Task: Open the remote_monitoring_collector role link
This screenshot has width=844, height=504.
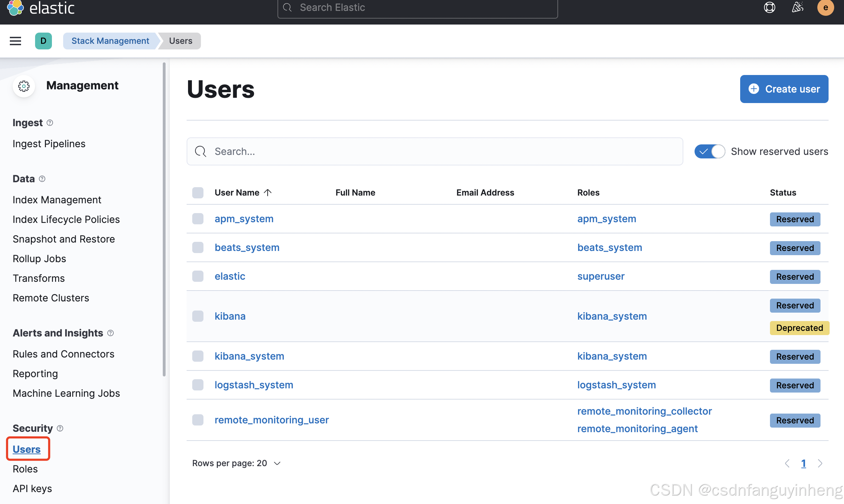Action: pos(645,411)
